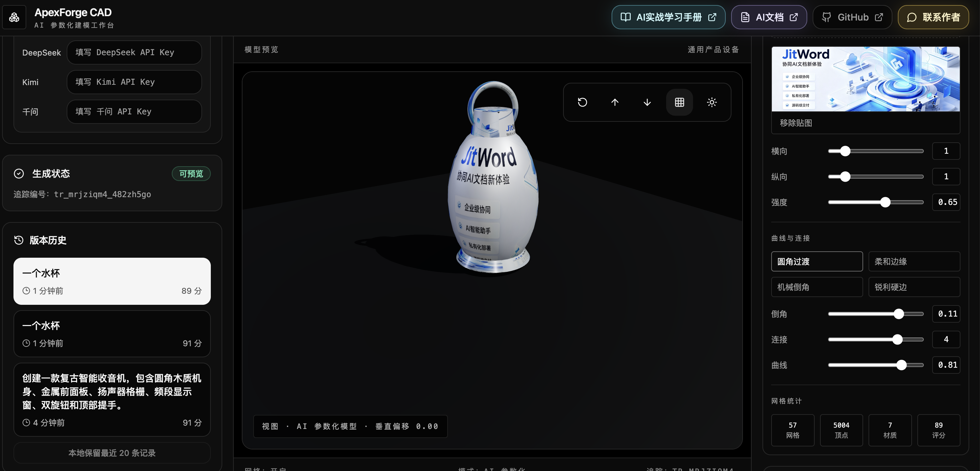The width and height of the screenshot is (980, 471).
Task: Click the chat bubble icon on 联系作者
Action: click(x=912, y=17)
